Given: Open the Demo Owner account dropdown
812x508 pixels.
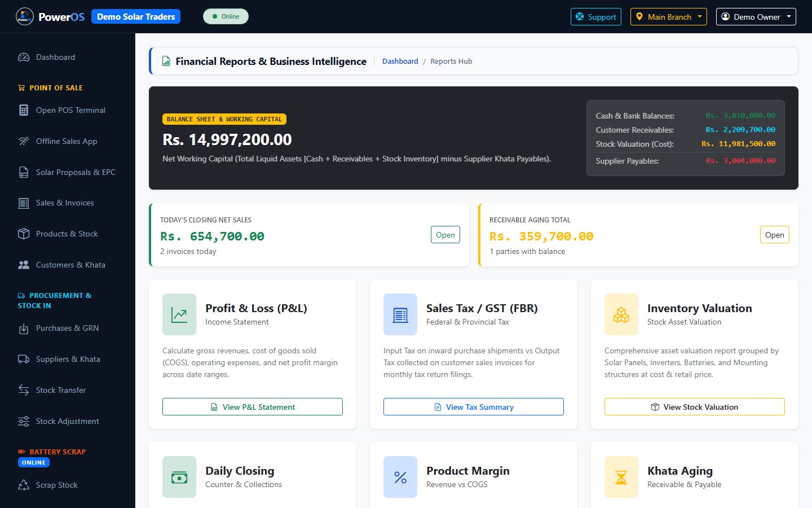Looking at the screenshot, I should pos(756,17).
